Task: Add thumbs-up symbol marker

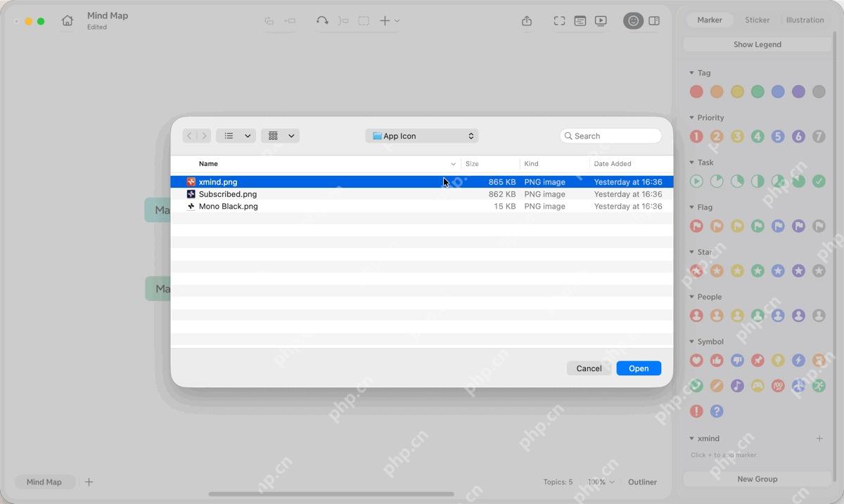Action: [717, 361]
